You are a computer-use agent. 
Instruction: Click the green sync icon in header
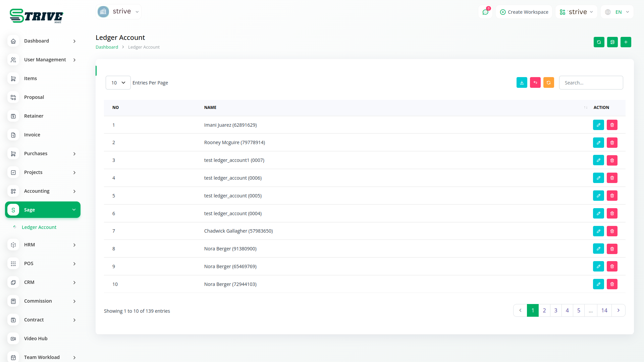tap(599, 42)
